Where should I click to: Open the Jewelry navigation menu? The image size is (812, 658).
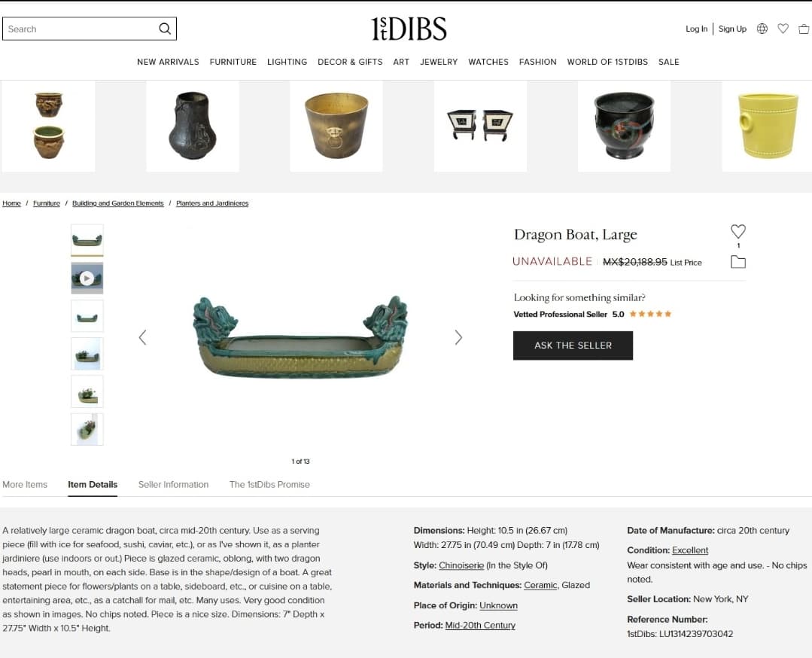[x=439, y=62]
